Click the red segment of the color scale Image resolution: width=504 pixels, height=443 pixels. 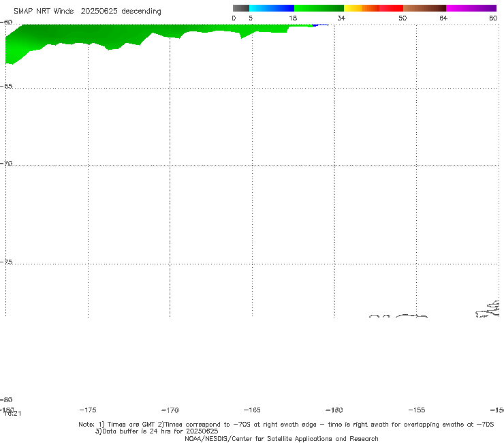click(391, 8)
